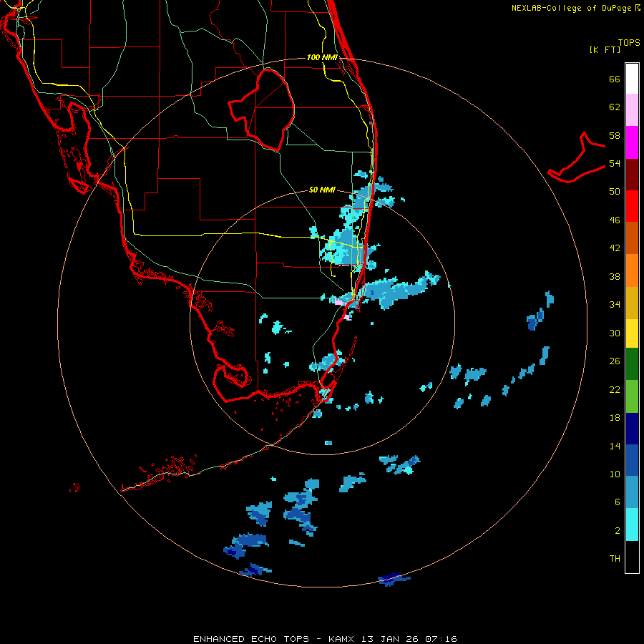Screen dimensions: 644x644
Task: Click the [K FT] units label
Action: 605,49
